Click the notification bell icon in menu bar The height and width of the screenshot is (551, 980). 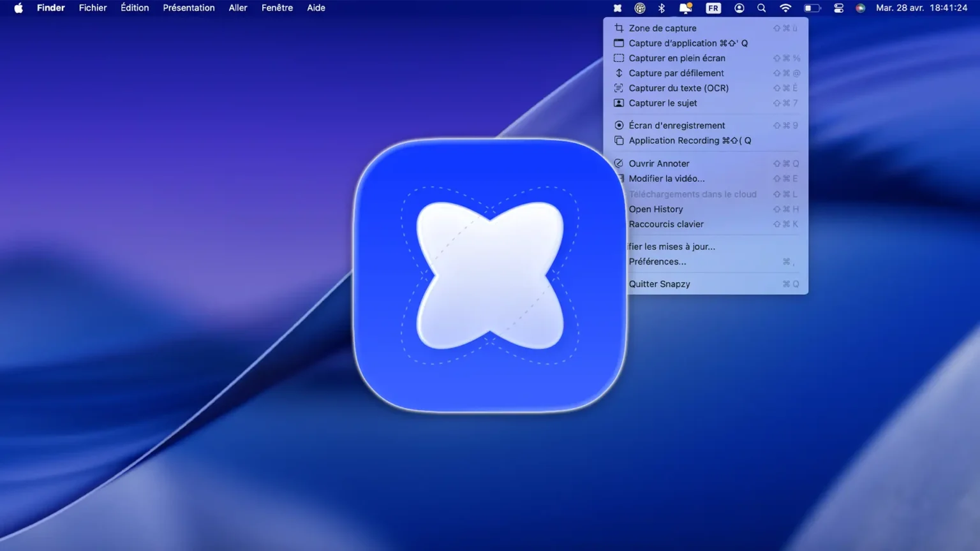[x=685, y=8]
